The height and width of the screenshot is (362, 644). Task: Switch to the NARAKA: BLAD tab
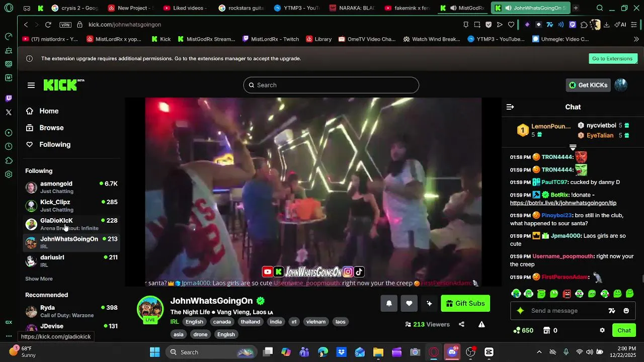(x=352, y=8)
